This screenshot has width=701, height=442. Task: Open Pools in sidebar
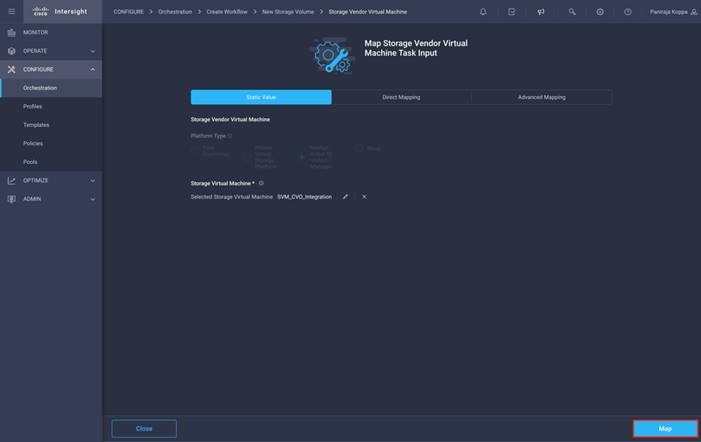(x=30, y=162)
